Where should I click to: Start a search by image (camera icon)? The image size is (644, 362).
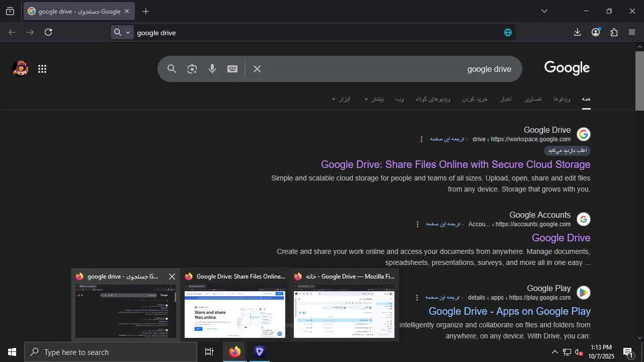click(x=192, y=69)
